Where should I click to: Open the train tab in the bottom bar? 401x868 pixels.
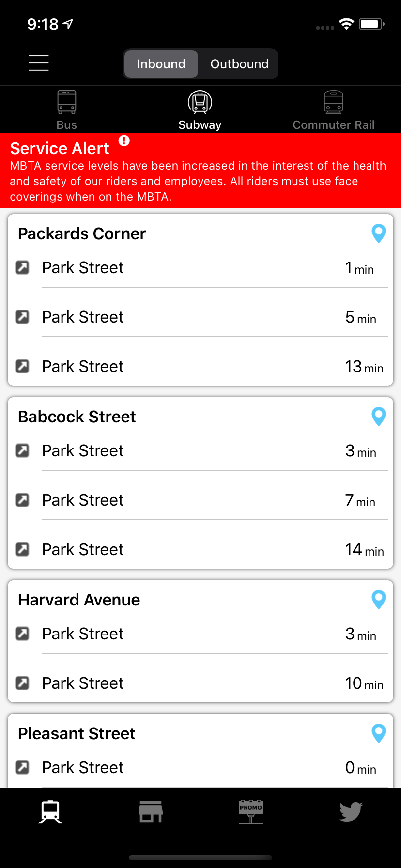(x=50, y=811)
